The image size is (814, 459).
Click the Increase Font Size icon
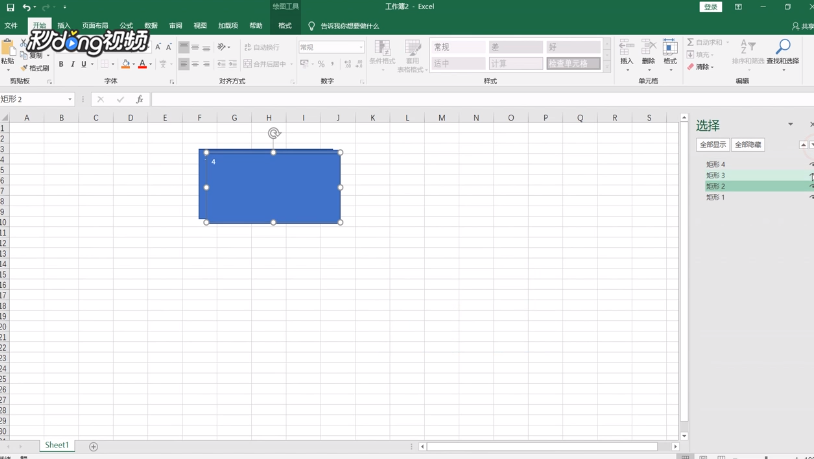click(158, 47)
